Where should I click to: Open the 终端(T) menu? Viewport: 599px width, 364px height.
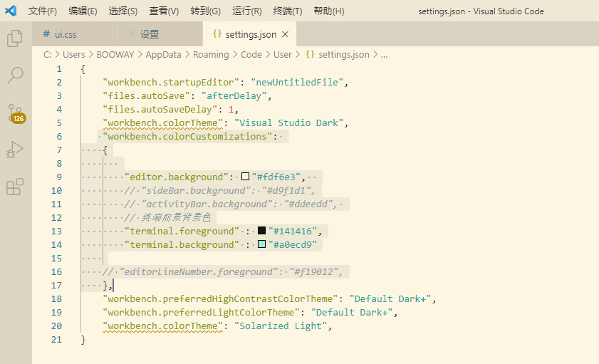[x=288, y=11]
